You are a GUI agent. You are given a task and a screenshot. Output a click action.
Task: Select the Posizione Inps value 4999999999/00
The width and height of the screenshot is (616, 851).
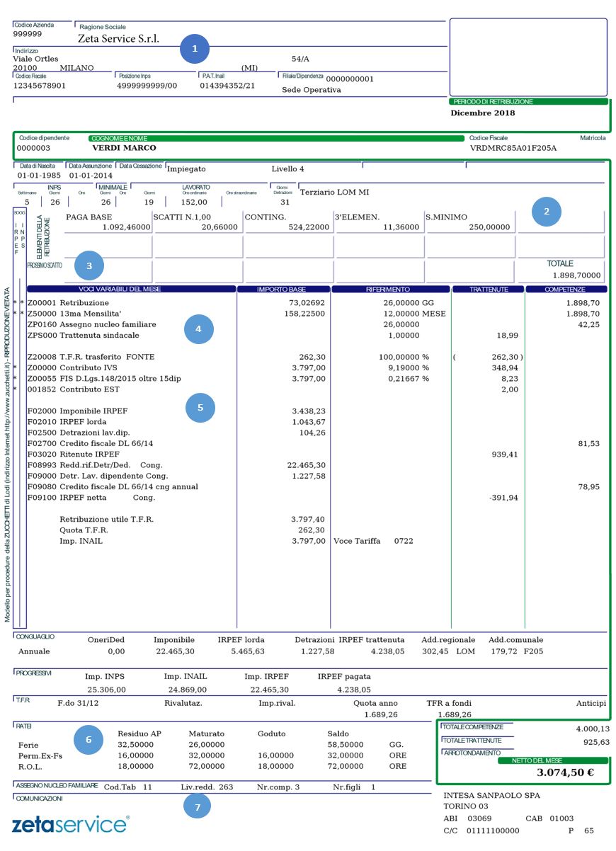[x=147, y=85]
